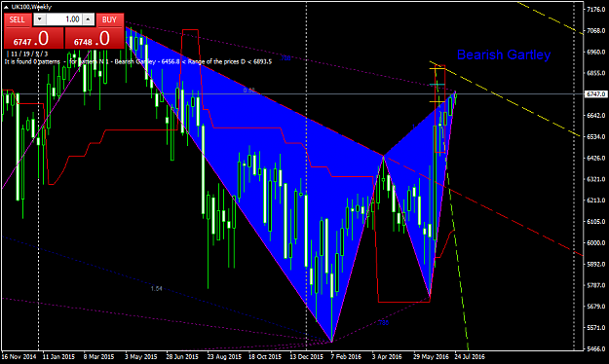Click the 1.64 ratio label
The width and height of the screenshot is (609, 364).
click(x=156, y=288)
